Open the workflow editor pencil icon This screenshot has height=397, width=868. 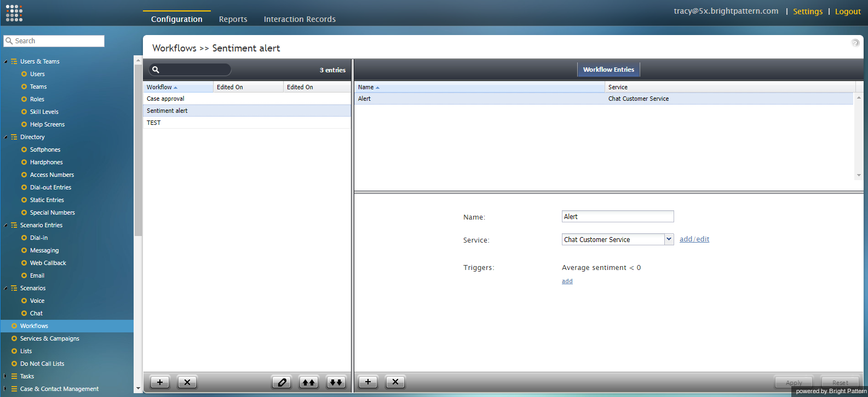pos(281,382)
